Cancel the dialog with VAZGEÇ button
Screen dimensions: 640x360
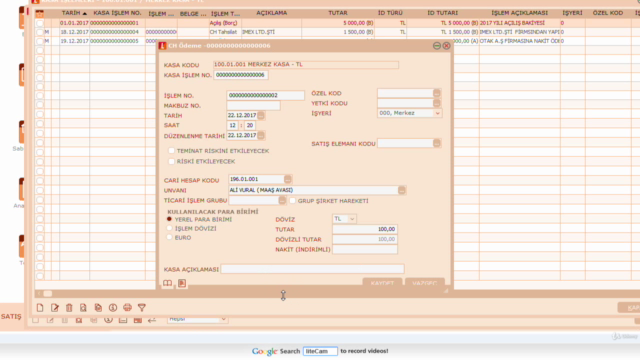coord(424,283)
